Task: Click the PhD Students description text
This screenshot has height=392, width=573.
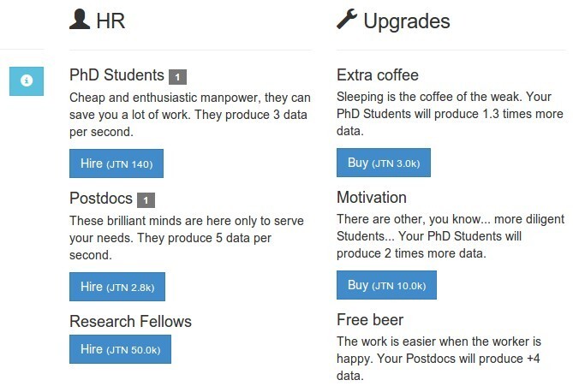Action: tap(190, 115)
